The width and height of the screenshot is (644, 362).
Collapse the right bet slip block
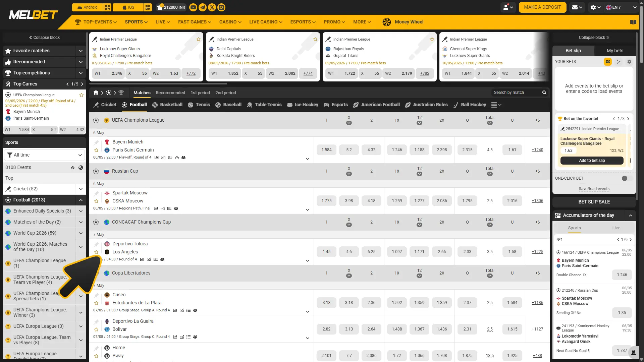pyautogui.click(x=594, y=38)
